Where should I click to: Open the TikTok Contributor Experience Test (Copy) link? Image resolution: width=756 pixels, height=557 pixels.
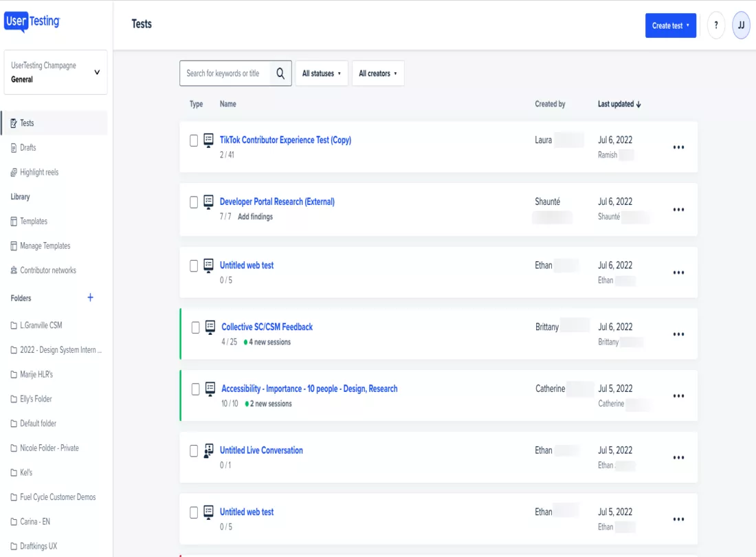point(285,140)
